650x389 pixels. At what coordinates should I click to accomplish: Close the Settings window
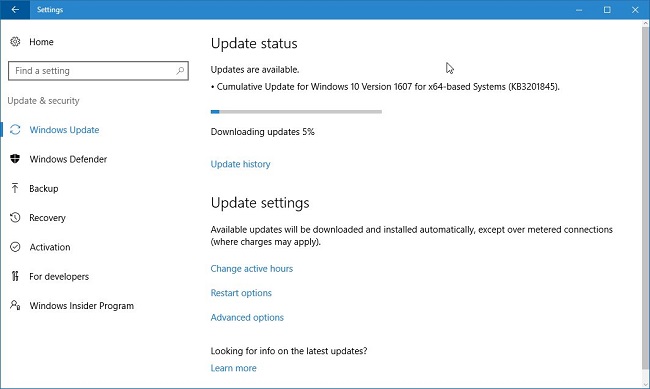(x=635, y=10)
